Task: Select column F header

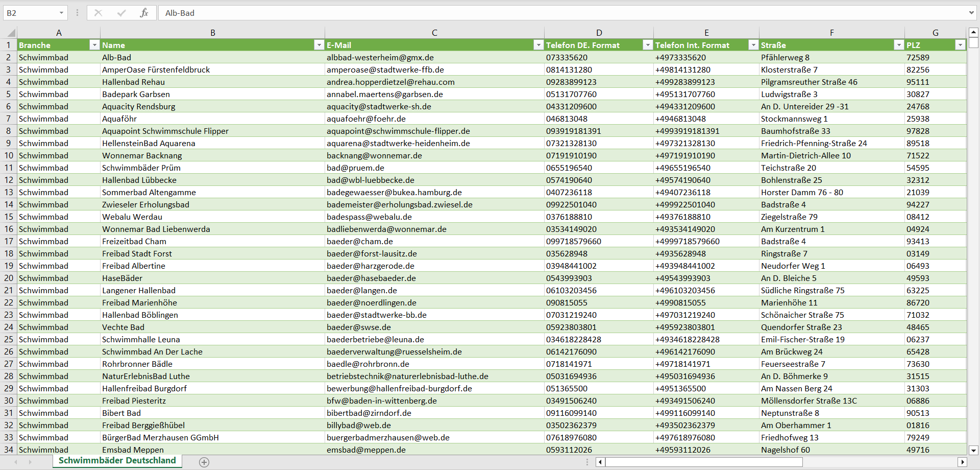Action: (x=832, y=33)
